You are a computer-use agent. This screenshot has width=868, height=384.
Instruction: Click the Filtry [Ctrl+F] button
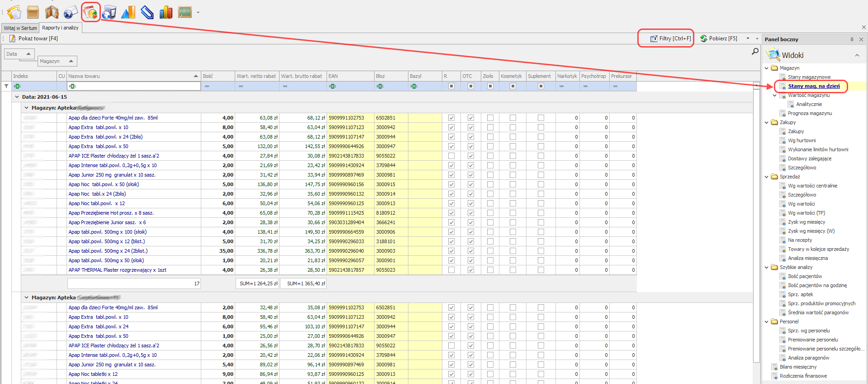(670, 38)
